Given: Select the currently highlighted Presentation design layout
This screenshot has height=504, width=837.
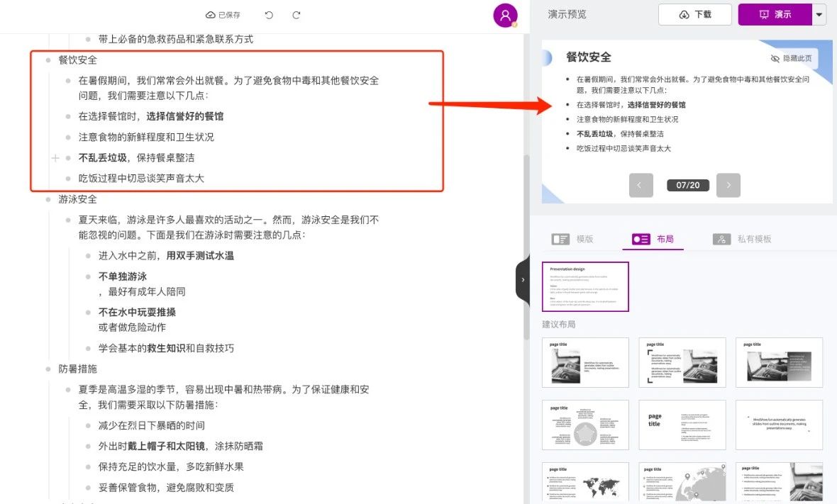Looking at the screenshot, I should (585, 286).
